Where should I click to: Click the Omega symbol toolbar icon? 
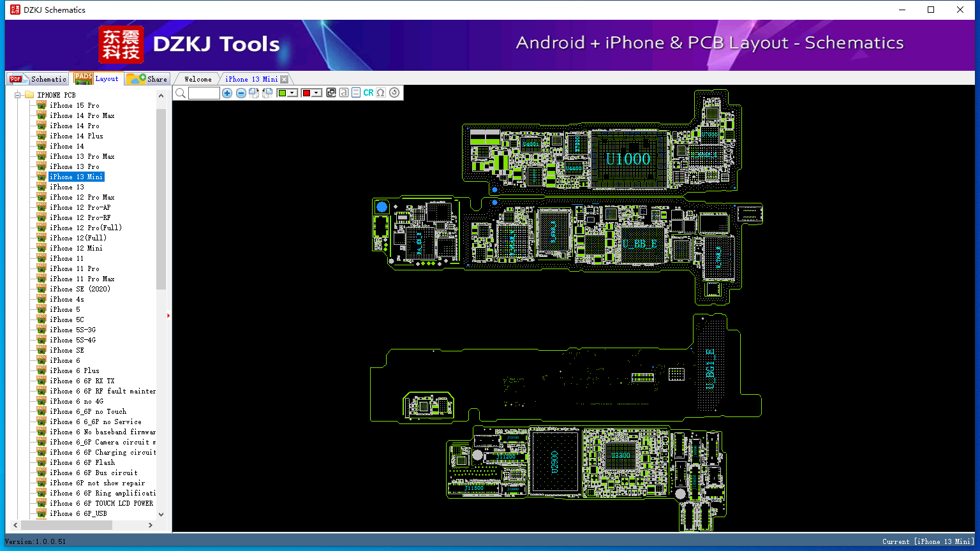pyautogui.click(x=381, y=92)
